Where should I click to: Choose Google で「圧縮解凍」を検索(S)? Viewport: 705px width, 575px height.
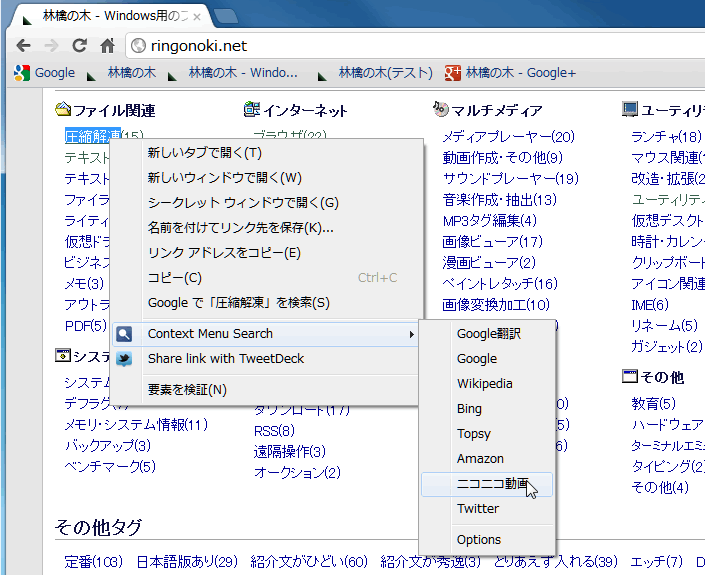click(x=266, y=303)
